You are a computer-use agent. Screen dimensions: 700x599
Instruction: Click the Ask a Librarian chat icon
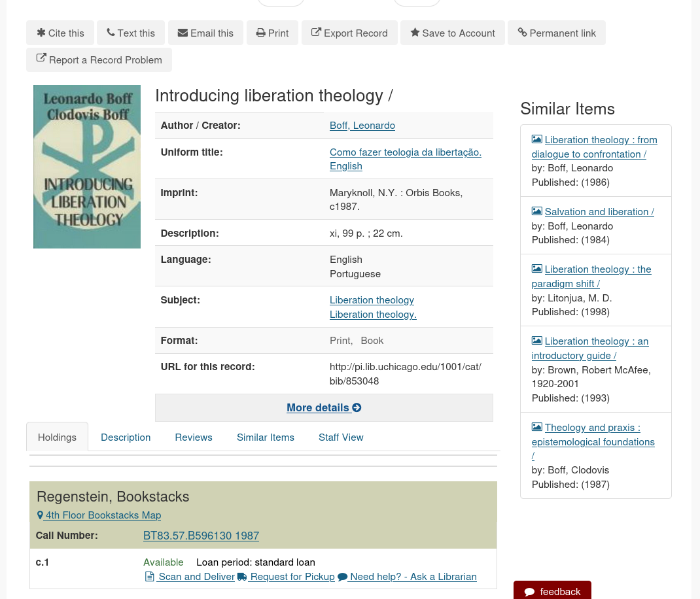pos(341,576)
